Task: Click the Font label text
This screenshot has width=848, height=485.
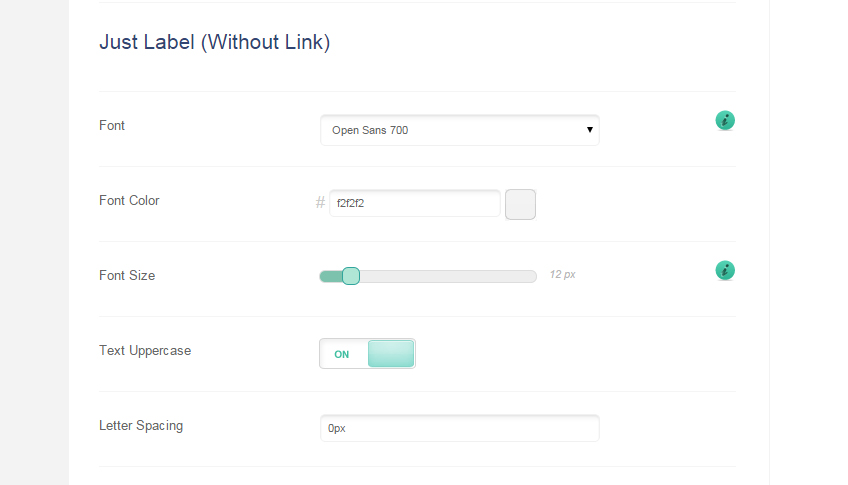Action: click(x=112, y=125)
